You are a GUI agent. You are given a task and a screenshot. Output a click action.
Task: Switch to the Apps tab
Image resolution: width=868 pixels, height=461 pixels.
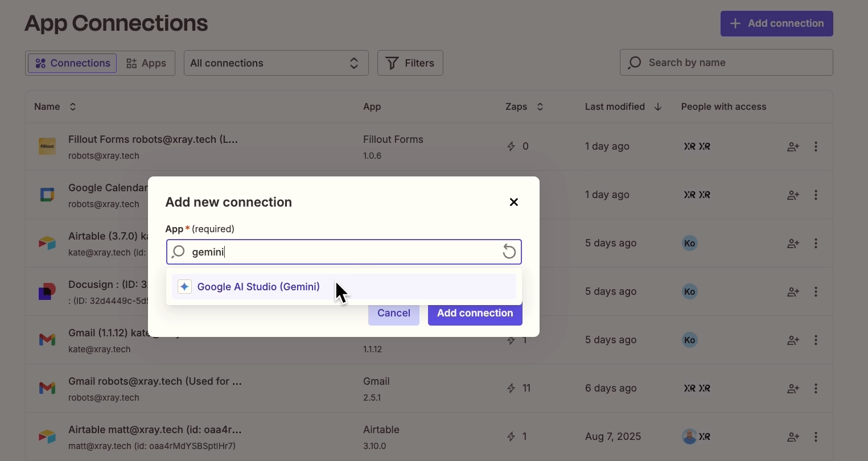[x=146, y=63]
